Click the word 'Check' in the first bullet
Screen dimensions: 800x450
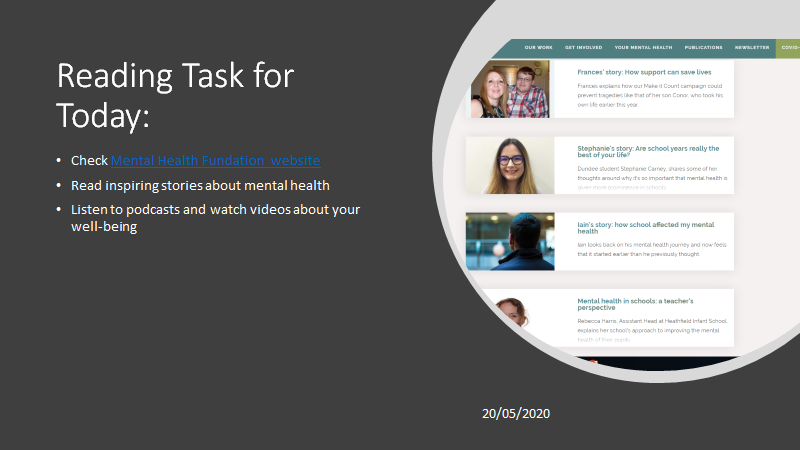point(89,160)
